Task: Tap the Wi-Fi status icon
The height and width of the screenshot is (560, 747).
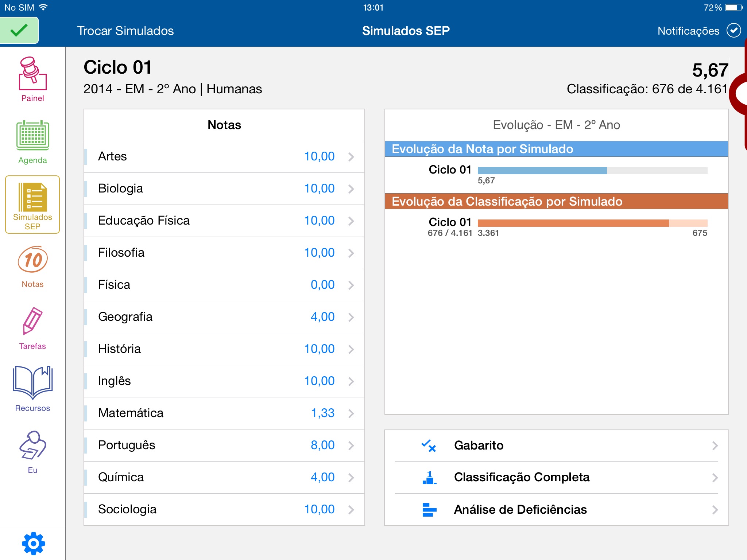Action: tap(43, 7)
